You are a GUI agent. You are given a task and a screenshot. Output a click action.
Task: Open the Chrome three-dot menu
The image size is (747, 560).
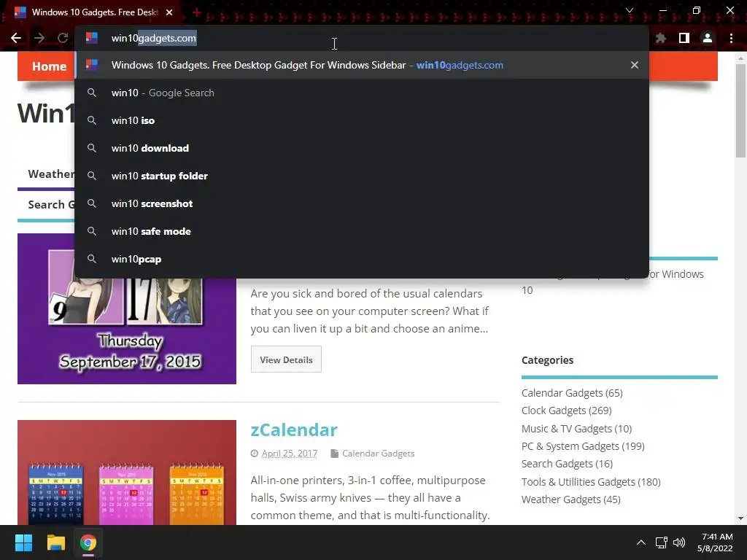(x=731, y=38)
